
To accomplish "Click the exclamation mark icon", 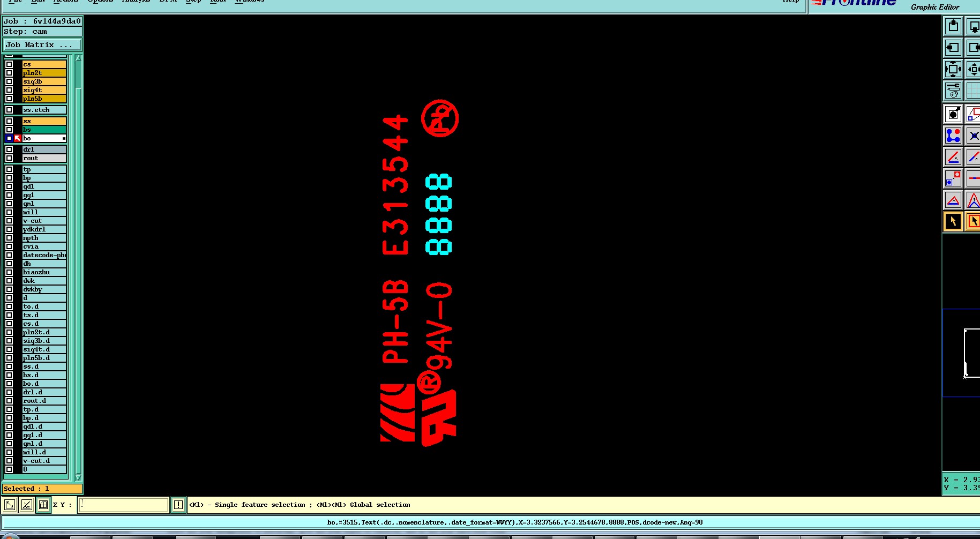I will (178, 505).
